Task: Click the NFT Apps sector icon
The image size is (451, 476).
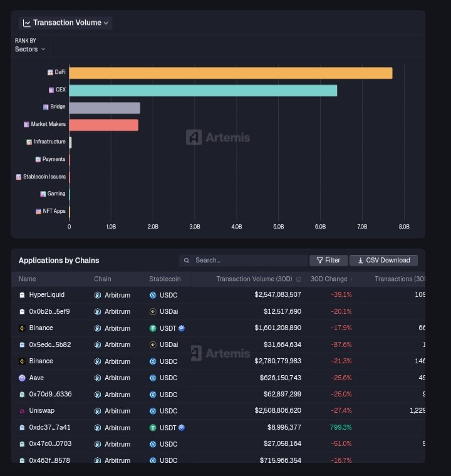Action: pyautogui.click(x=38, y=212)
